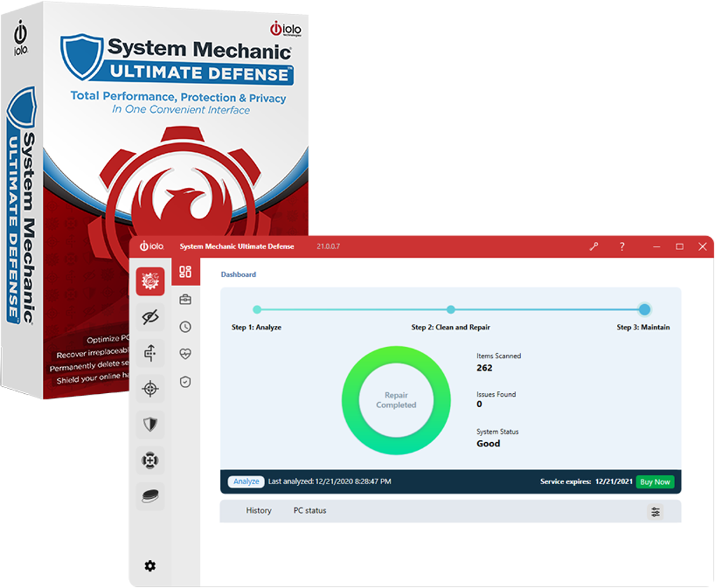Click the Issues Found value 0
Screen dimensions: 715x588
pyautogui.click(x=479, y=404)
